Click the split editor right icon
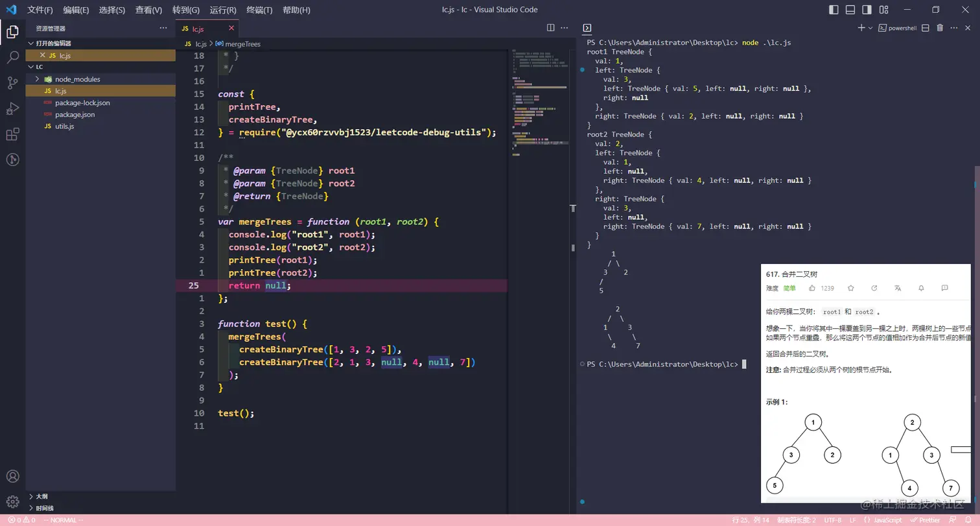This screenshot has width=980, height=526. click(x=550, y=28)
